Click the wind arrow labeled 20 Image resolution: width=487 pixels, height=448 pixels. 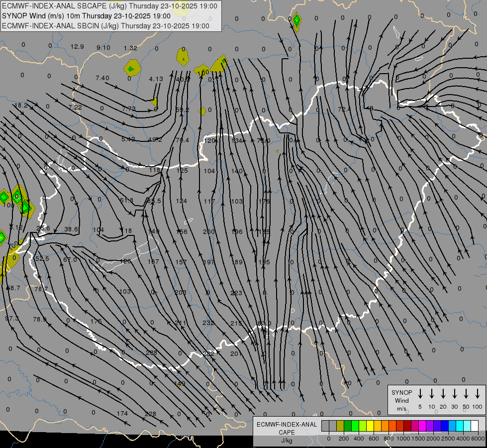tap(443, 394)
